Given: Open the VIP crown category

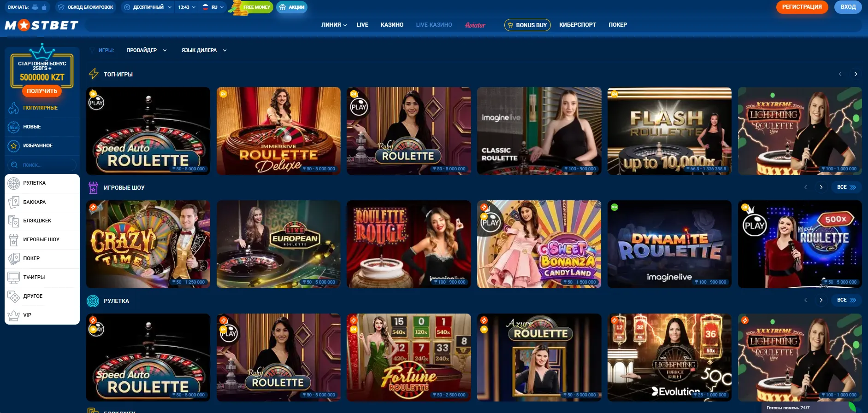Looking at the screenshot, I should coord(42,315).
